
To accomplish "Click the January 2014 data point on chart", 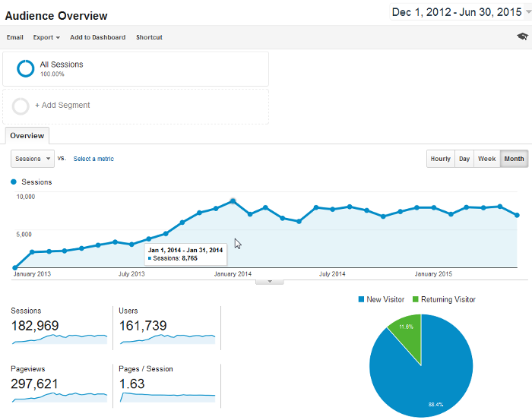I will pyautogui.click(x=233, y=201).
